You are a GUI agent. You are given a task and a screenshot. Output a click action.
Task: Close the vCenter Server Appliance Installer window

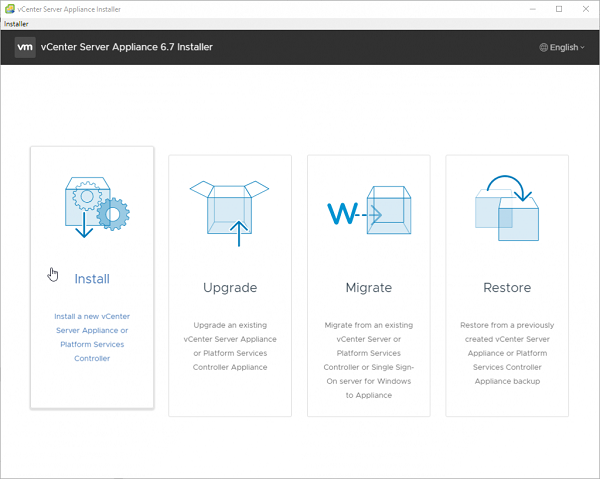(x=586, y=9)
